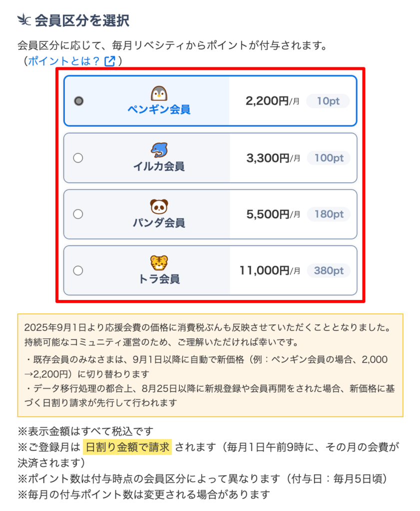This screenshot has width=420, height=511.
Task: Click the ペンギン会員 label text
Action: coord(159,109)
